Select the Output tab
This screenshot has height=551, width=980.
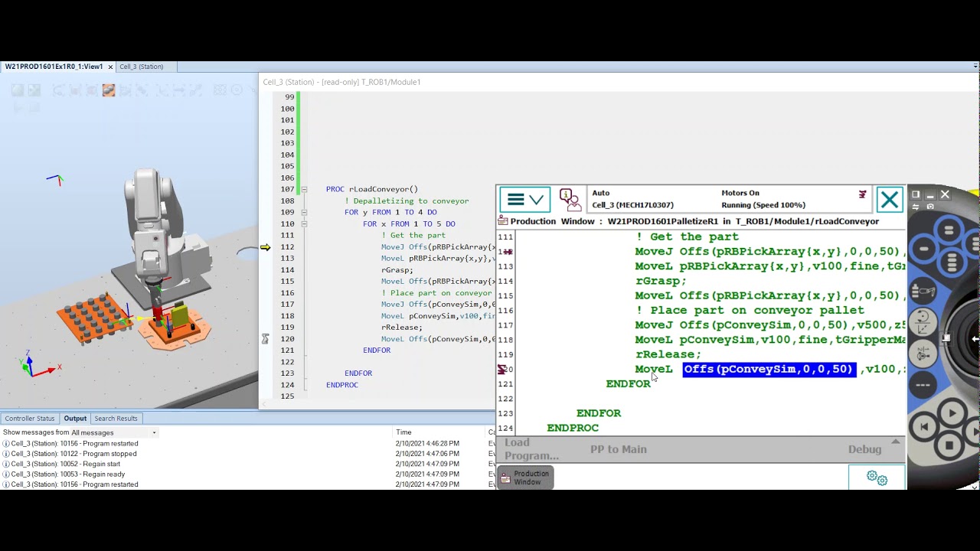tap(75, 419)
